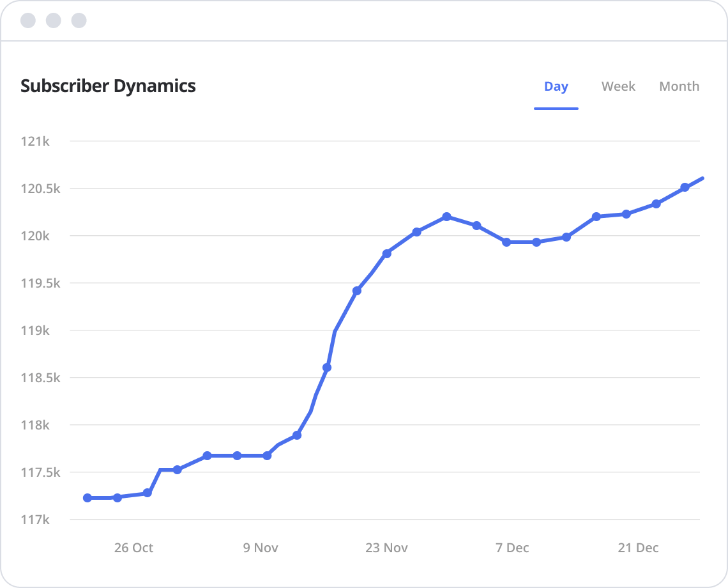The height and width of the screenshot is (588, 728).
Task: Click the third gray window control dot
Action: click(79, 20)
